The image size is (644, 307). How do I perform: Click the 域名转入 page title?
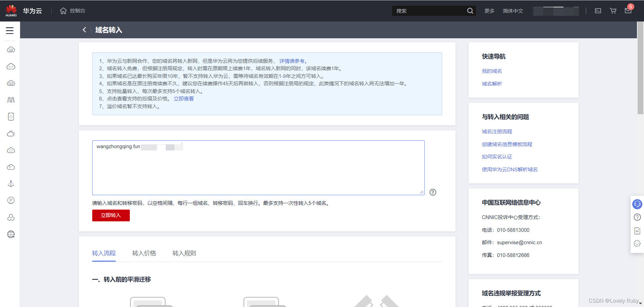click(109, 30)
